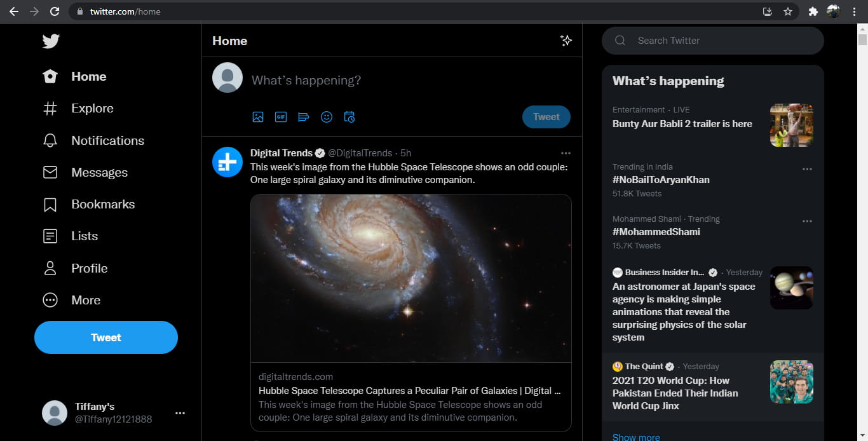The height and width of the screenshot is (441, 868).
Task: Click the Twitter bird logo
Action: 51,41
